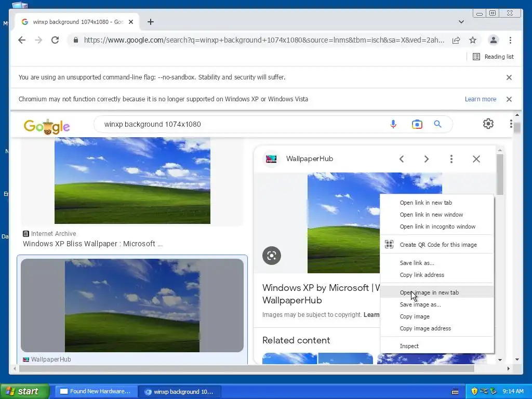Viewport: 532px width, 399px height.
Task: Choose Copy image address
Action: (x=437, y=328)
